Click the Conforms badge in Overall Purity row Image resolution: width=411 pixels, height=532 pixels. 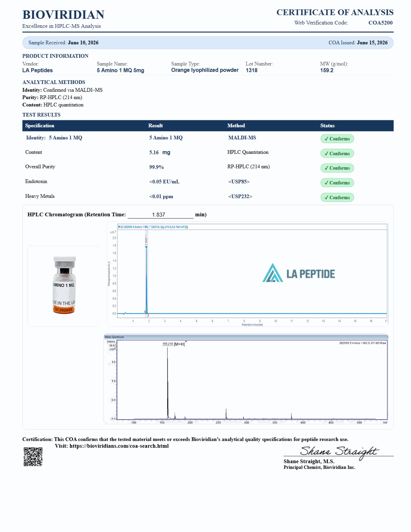coord(337,168)
